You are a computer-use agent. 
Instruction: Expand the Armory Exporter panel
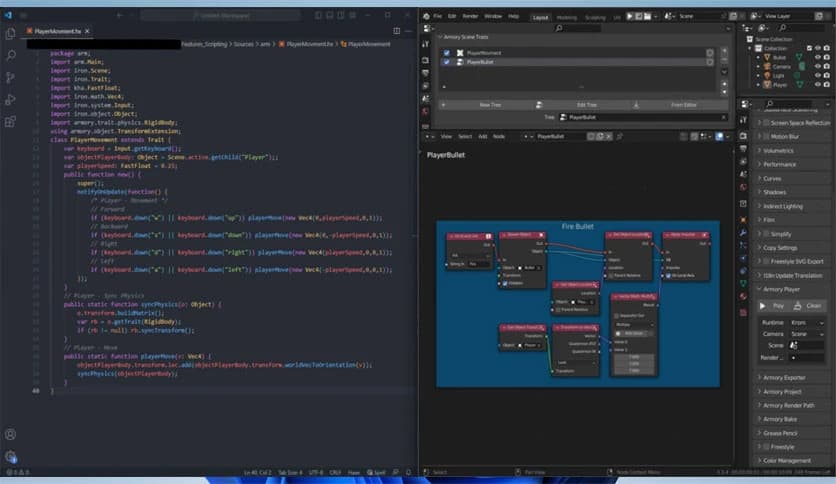tap(759, 377)
